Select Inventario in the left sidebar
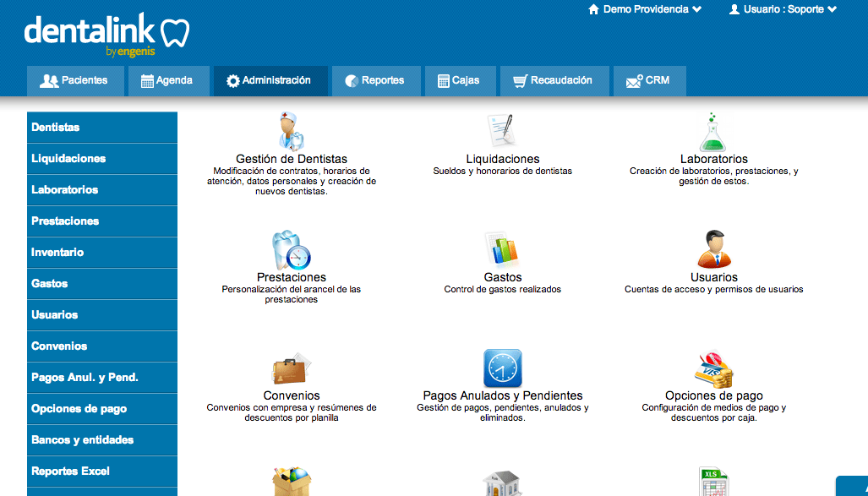The height and width of the screenshot is (496, 868). (102, 253)
